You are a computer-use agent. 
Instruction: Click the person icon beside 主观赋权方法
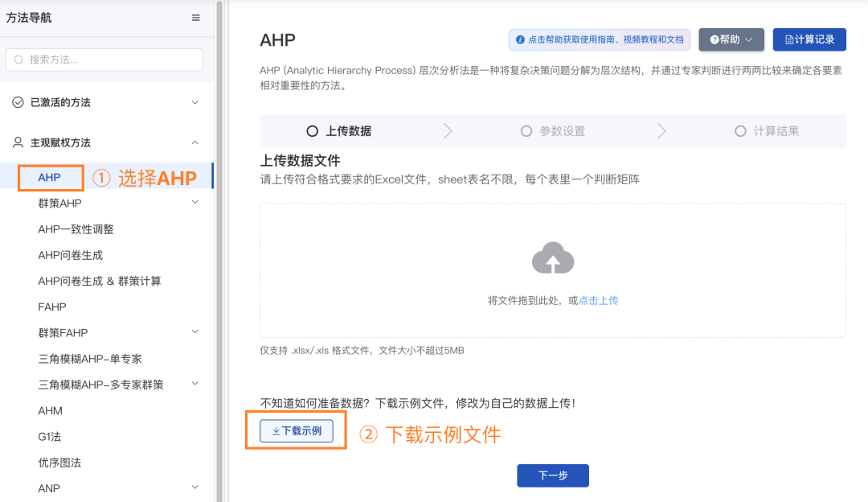click(18, 142)
